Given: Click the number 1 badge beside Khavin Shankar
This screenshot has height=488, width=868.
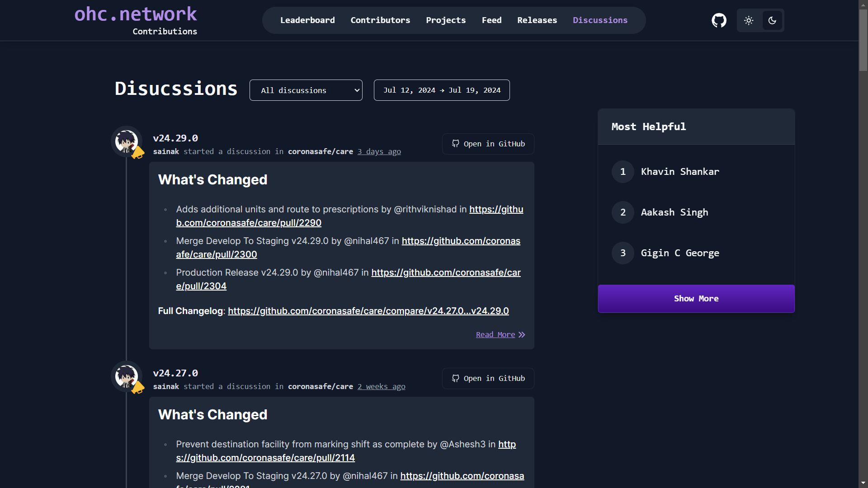Looking at the screenshot, I should pyautogui.click(x=623, y=172).
